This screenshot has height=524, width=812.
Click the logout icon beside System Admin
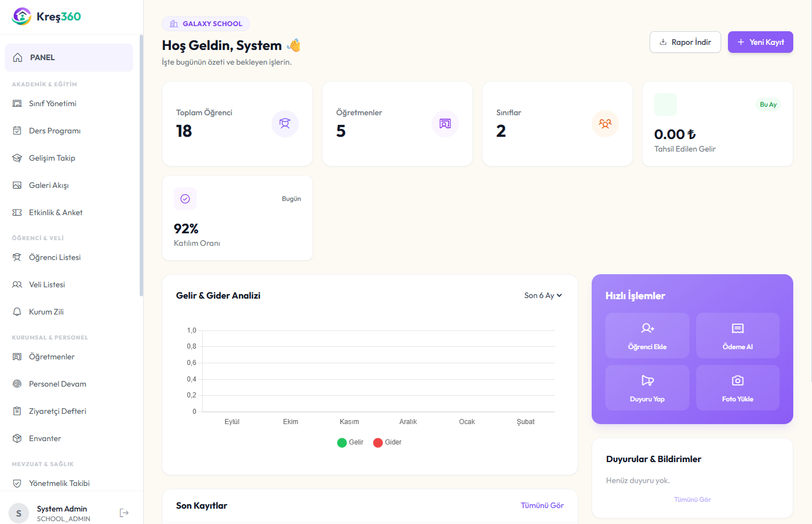pos(124,513)
